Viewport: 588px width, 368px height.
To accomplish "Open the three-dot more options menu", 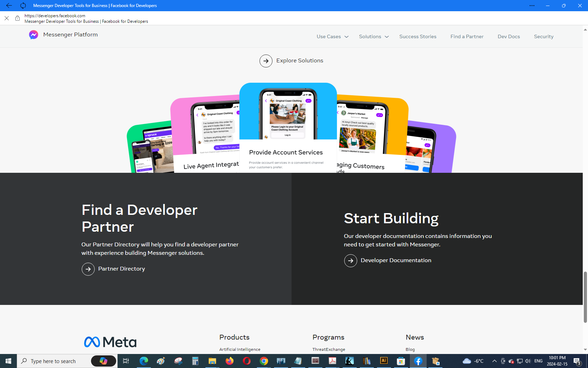I will [532, 6].
